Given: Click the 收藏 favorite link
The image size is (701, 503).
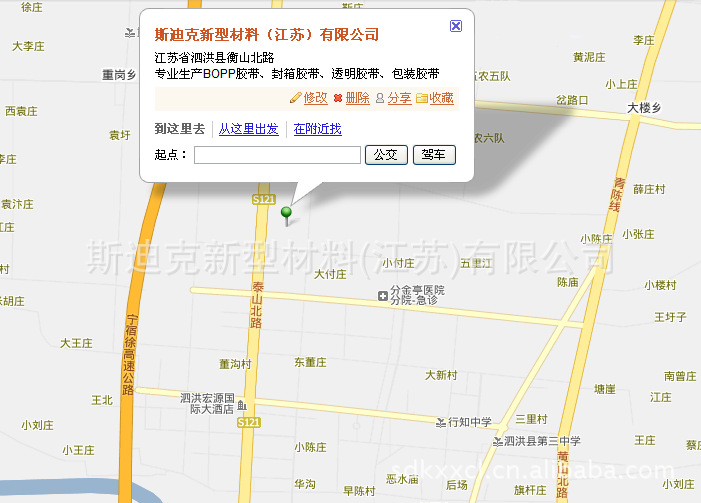Looking at the screenshot, I should (x=441, y=98).
